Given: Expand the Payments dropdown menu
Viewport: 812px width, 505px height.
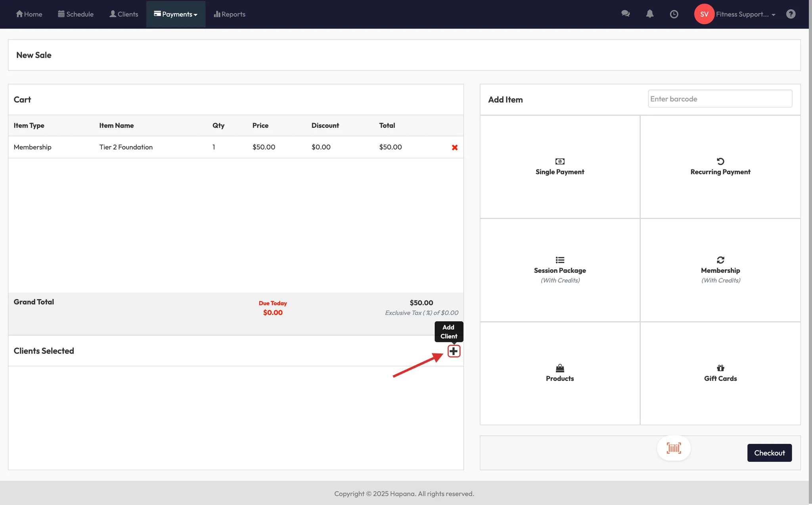Looking at the screenshot, I should click(176, 14).
